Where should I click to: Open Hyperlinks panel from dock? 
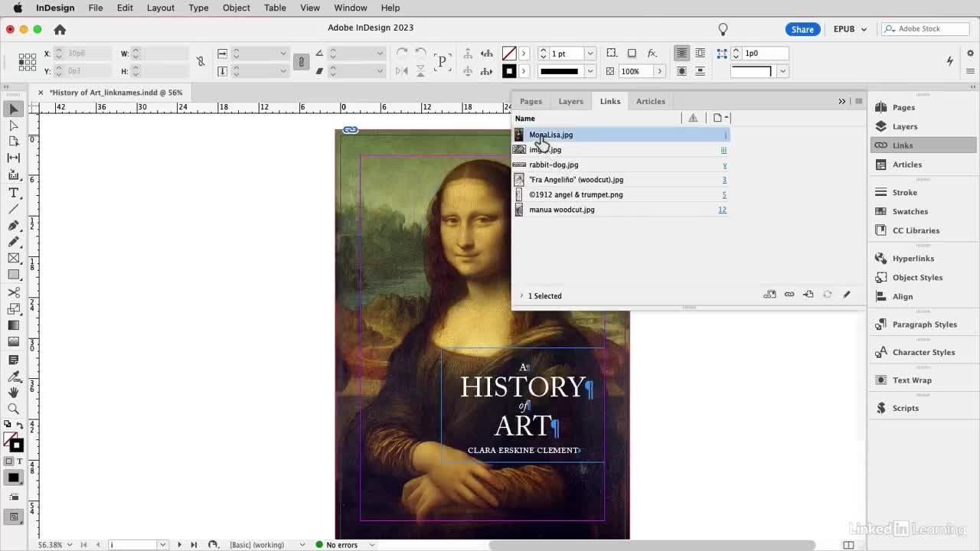(913, 259)
